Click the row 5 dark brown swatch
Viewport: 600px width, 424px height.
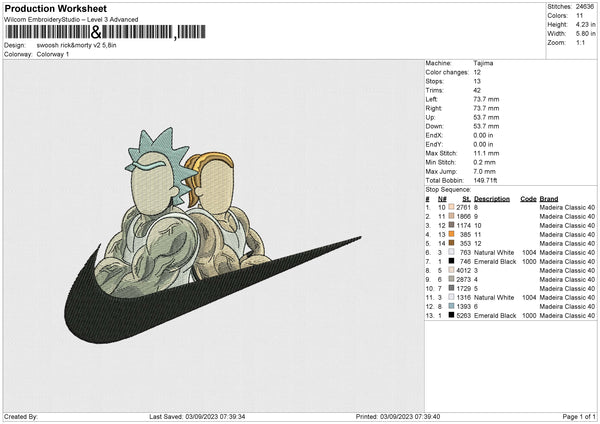(452, 243)
